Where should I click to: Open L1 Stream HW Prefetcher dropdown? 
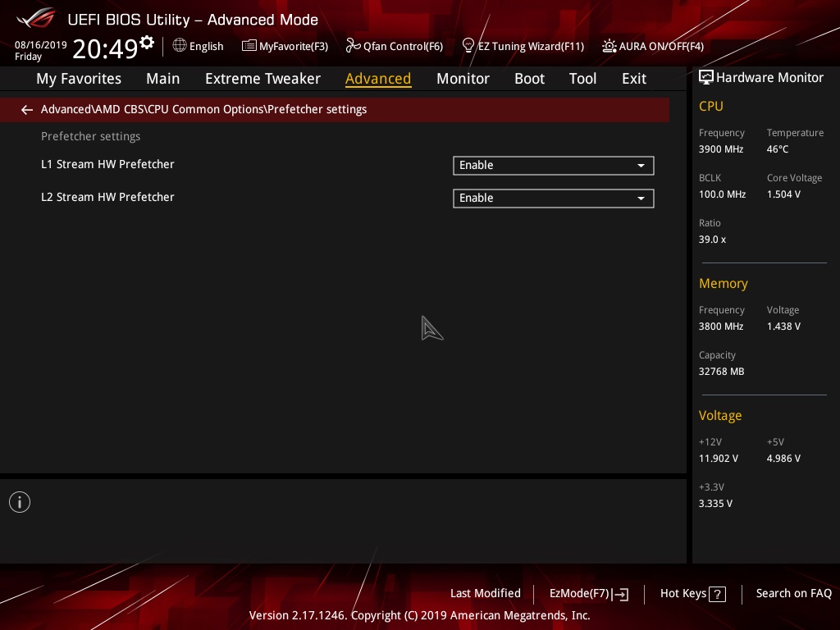pos(554,166)
